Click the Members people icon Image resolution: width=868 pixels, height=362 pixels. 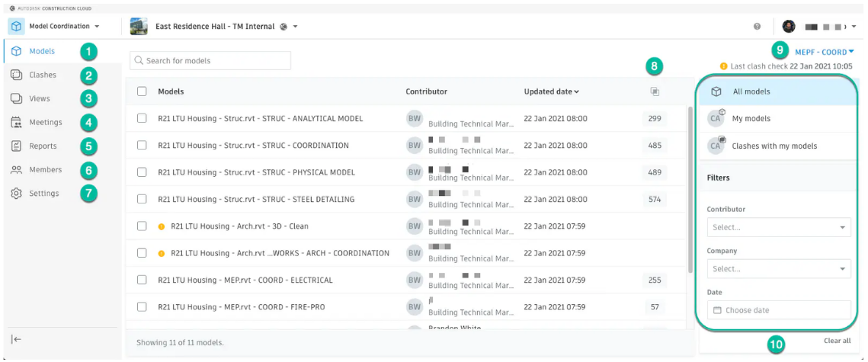17,170
